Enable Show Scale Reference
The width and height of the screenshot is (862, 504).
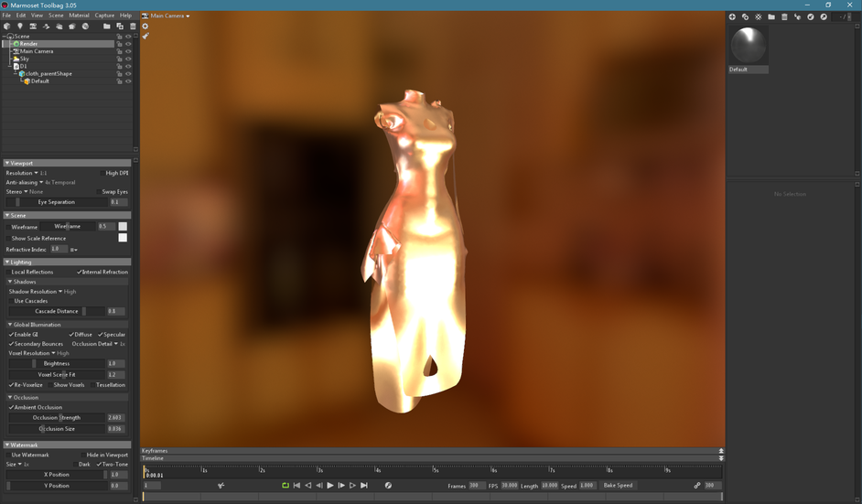point(8,239)
